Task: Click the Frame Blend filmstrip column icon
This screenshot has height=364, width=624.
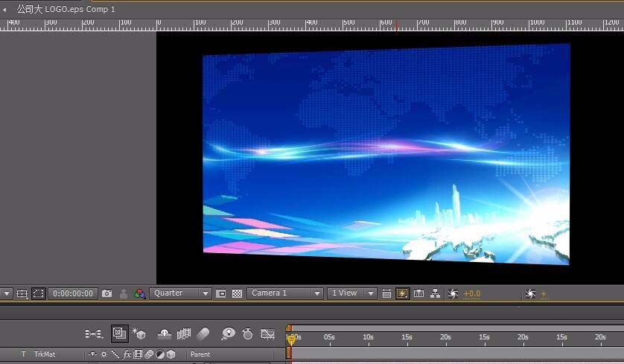Action: tap(138, 354)
